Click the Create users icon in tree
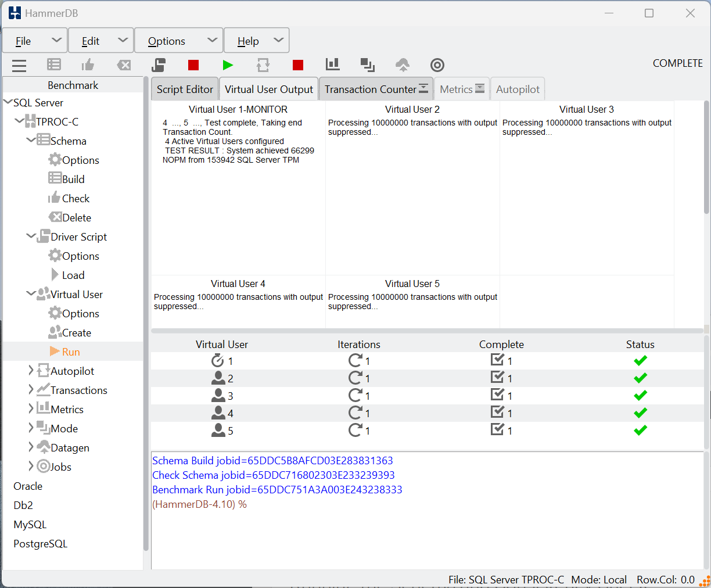The height and width of the screenshot is (588, 711). (55, 332)
